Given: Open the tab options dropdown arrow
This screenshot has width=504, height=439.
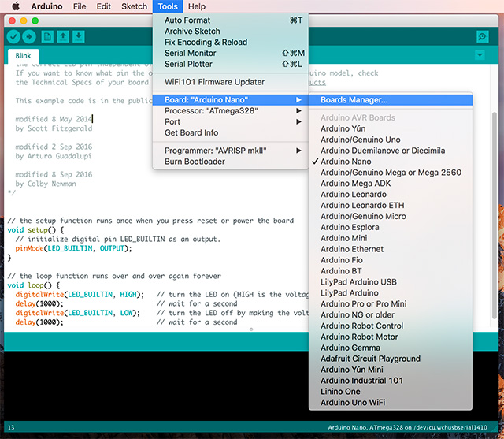Looking at the screenshot, I should [480, 55].
